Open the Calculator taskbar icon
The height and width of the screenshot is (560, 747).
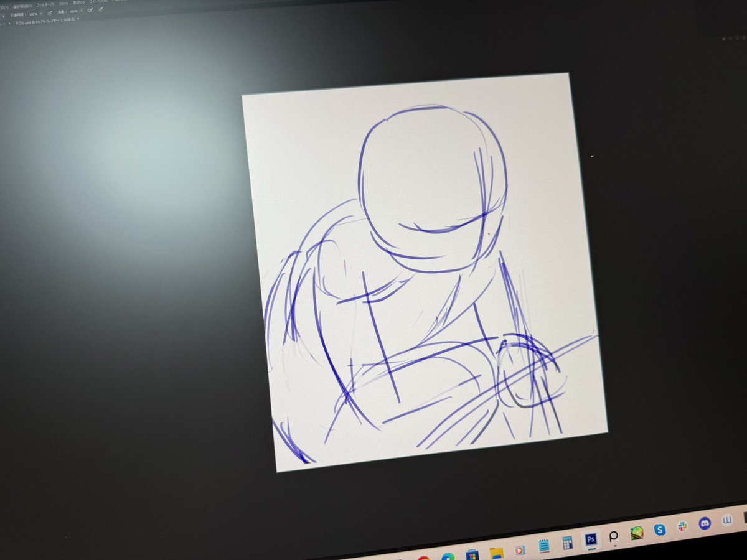568,543
